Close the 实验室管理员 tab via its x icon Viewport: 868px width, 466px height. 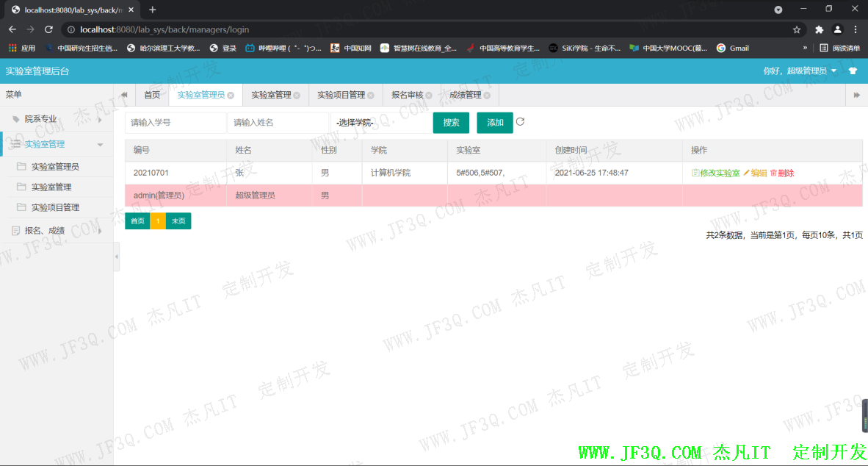point(231,96)
